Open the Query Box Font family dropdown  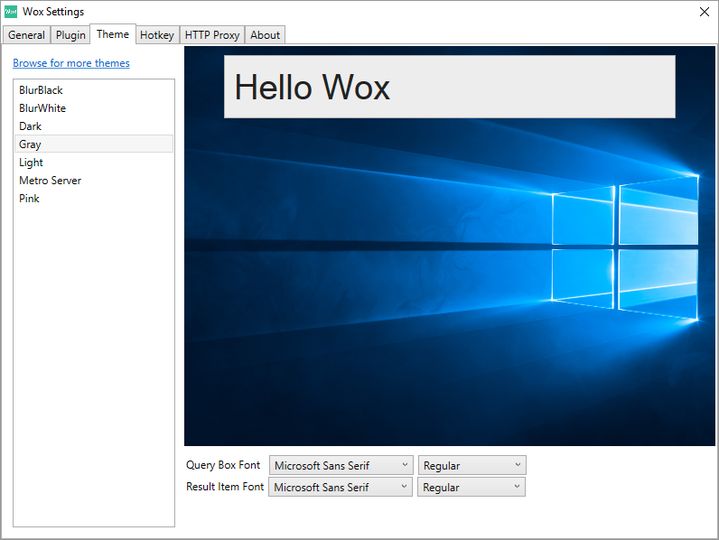pyautogui.click(x=341, y=465)
